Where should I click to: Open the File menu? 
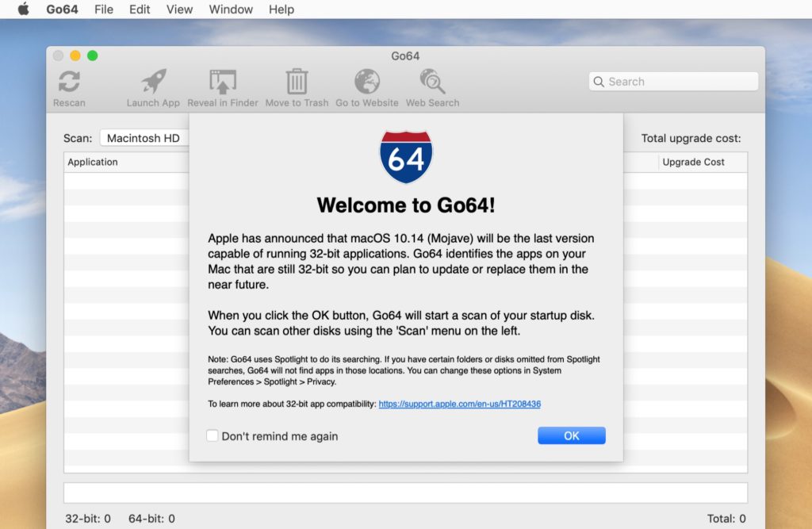click(x=103, y=10)
